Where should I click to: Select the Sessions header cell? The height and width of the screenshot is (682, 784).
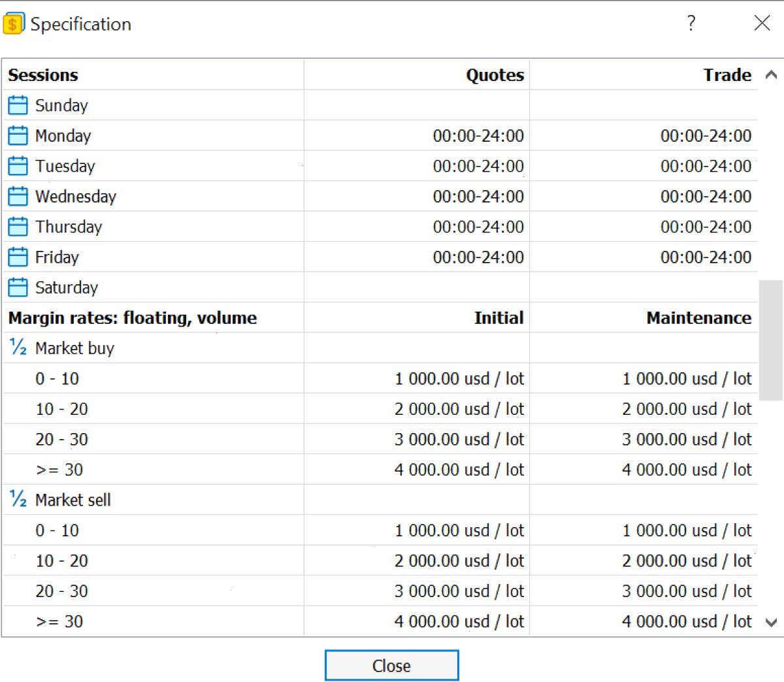(43, 75)
